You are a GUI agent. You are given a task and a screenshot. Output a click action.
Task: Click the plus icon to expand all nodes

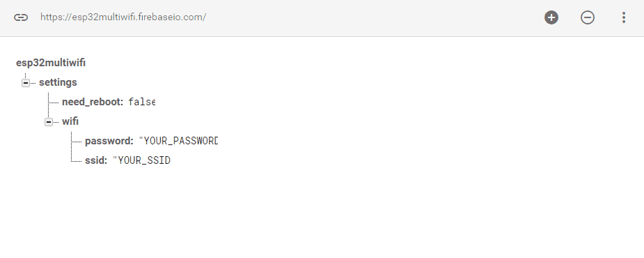(551, 17)
